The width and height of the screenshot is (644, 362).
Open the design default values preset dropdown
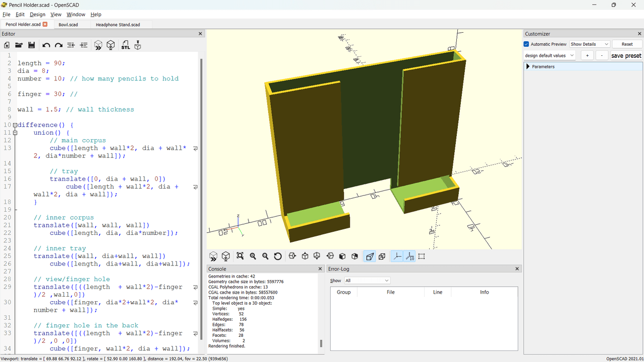click(549, 56)
